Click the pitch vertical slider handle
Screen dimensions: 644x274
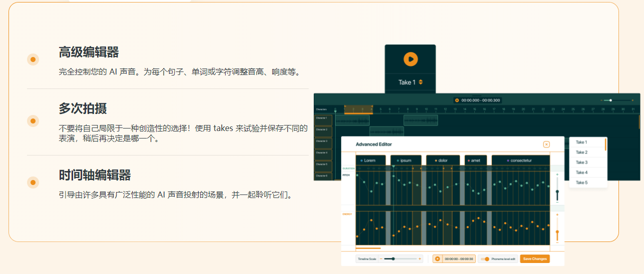(x=557, y=191)
